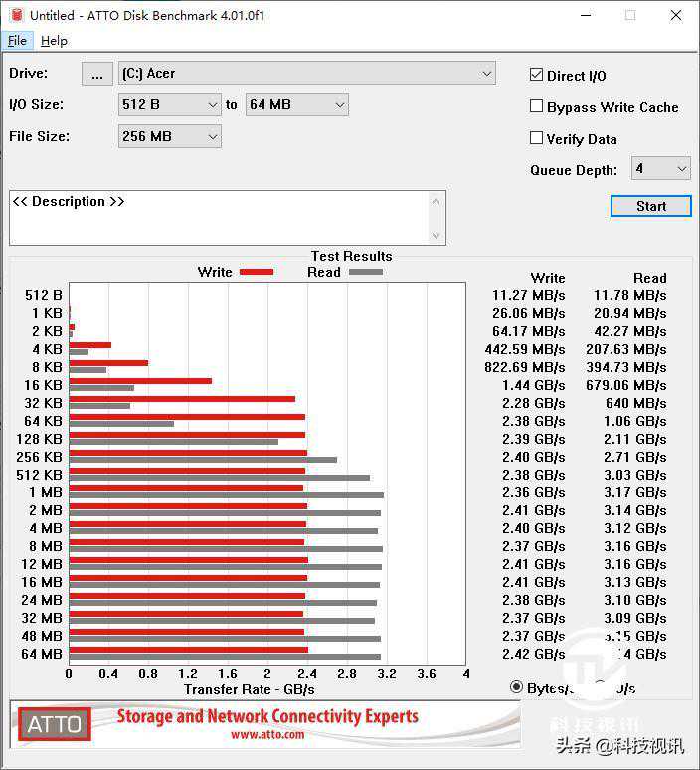This screenshot has width=700, height=770.
Task: Click the red Write legend swatch
Action: (257, 272)
